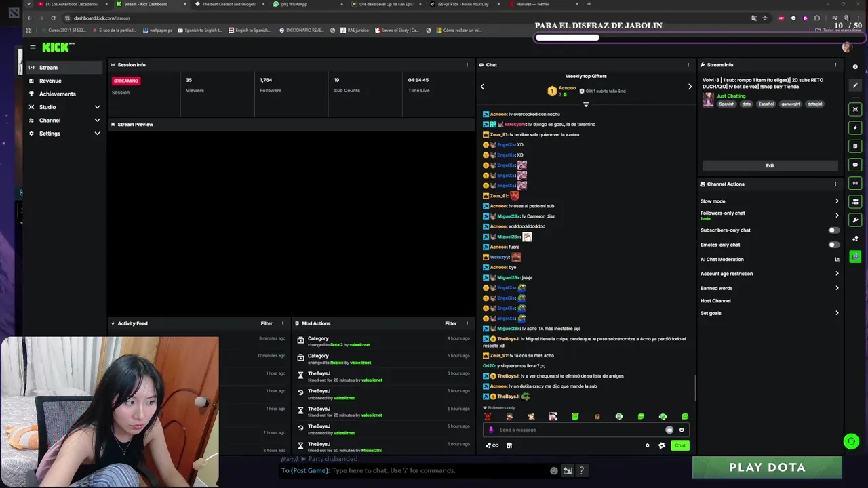Open Slow mode settings
868x488 pixels.
pyautogui.click(x=770, y=201)
